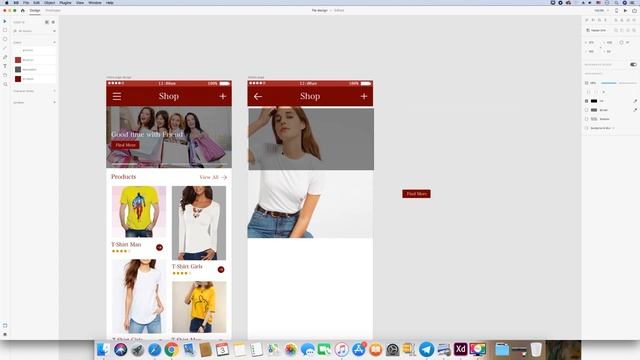Select the Shop title on the first artboard
The width and height of the screenshot is (640, 360).
[169, 96]
